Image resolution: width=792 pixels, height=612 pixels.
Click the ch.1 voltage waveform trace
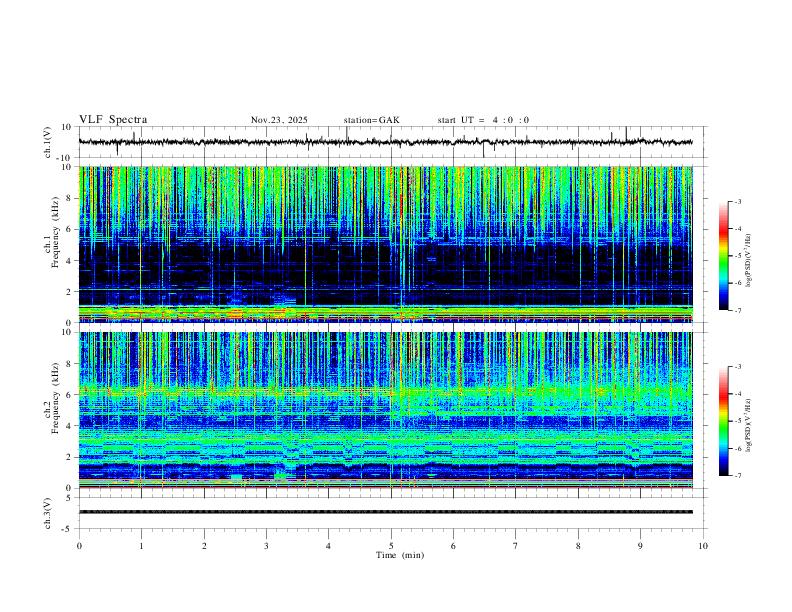coord(386,142)
